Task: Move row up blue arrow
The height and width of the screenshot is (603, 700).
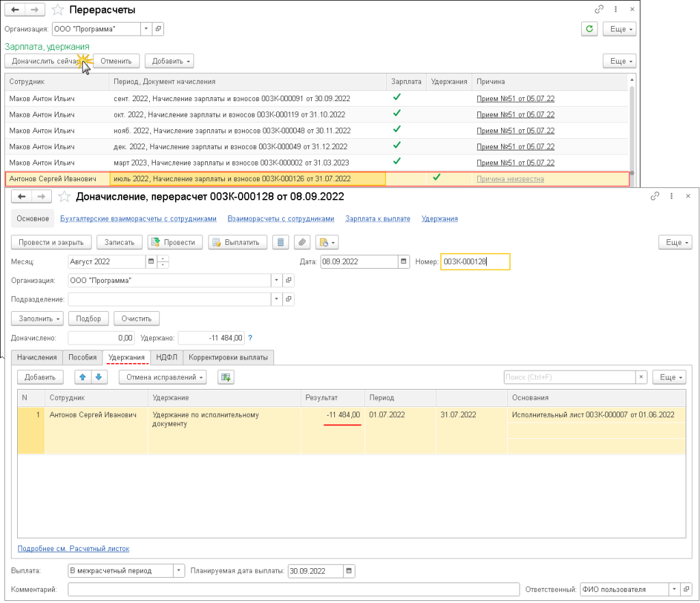Action: click(83, 377)
